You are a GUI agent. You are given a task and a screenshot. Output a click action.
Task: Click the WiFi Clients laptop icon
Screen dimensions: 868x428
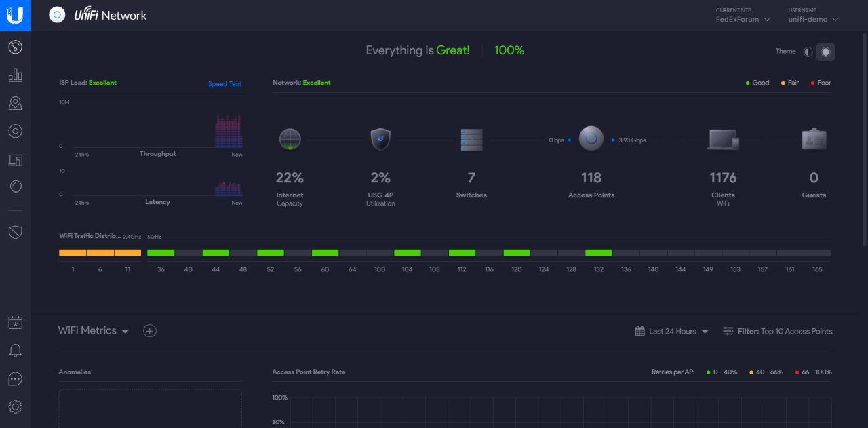(x=723, y=140)
